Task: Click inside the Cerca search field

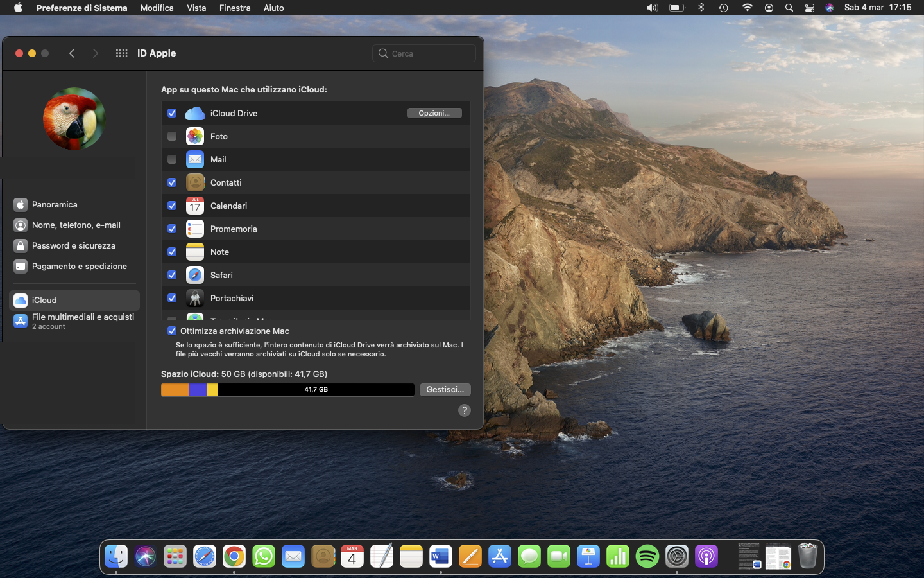Action: click(x=424, y=53)
